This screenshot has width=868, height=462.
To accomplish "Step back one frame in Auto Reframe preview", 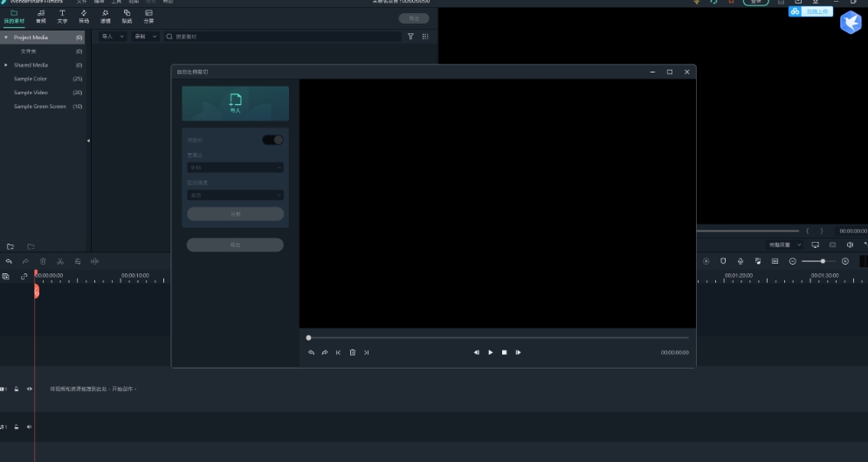I will click(476, 352).
